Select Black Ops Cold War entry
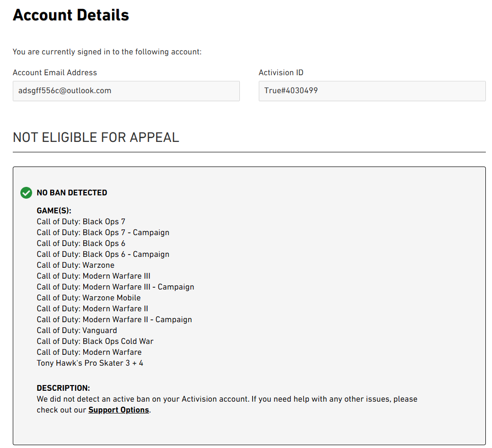492x448 pixels. [95, 341]
